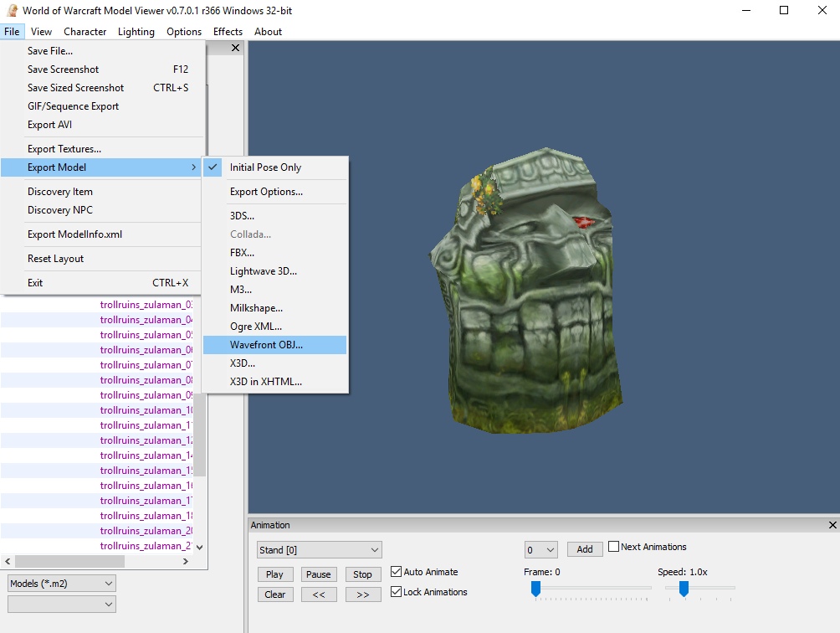Open the Effects menu
This screenshot has height=633, width=840.
(228, 32)
